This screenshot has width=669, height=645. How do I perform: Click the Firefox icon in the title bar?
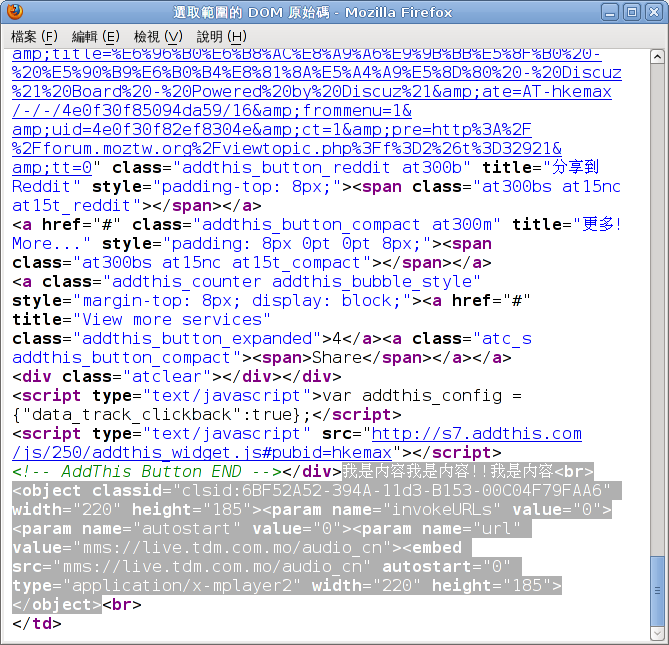[x=16, y=13]
